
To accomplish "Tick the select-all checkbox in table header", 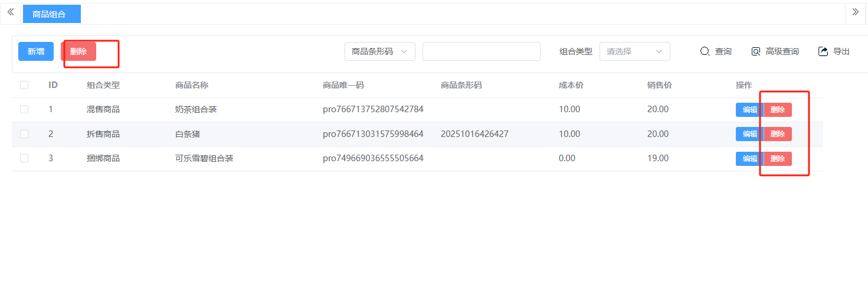I will [x=24, y=85].
